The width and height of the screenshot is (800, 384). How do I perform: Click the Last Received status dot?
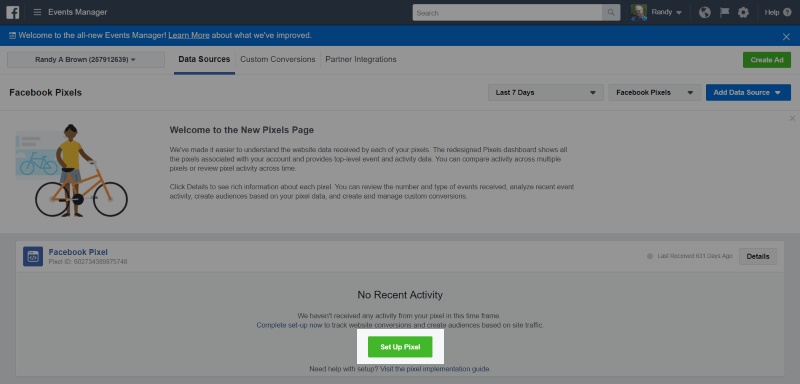tap(649, 257)
